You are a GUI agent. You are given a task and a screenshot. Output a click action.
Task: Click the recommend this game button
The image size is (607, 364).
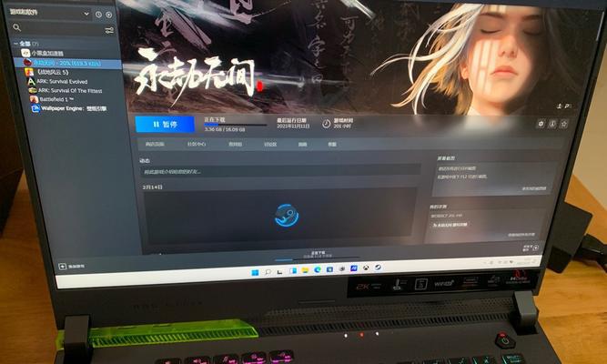click(450, 225)
